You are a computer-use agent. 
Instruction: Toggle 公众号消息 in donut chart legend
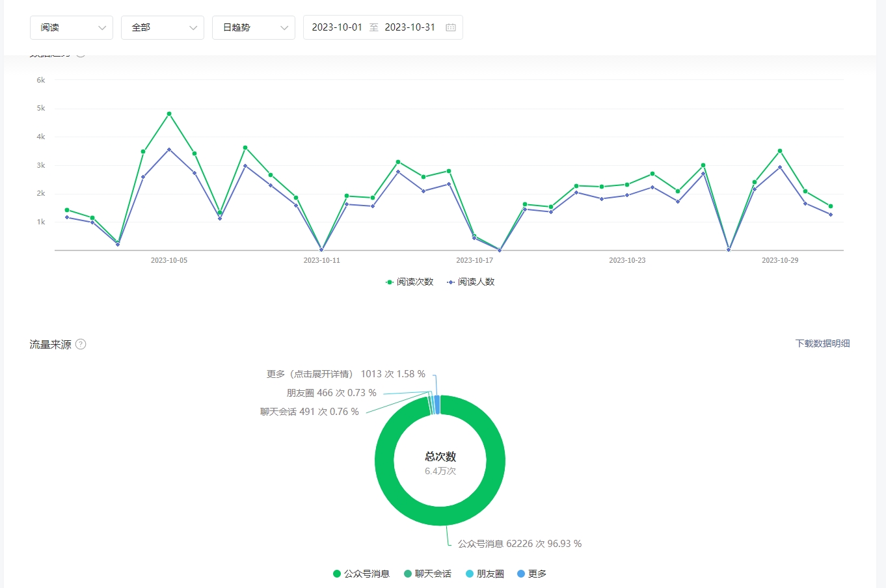tap(361, 574)
